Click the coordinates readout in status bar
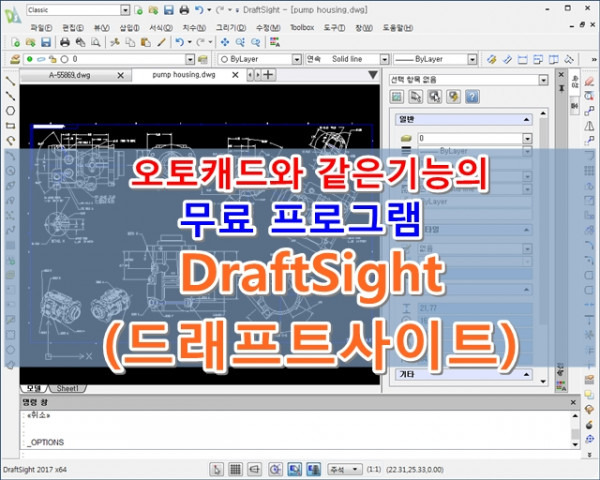 click(415, 469)
